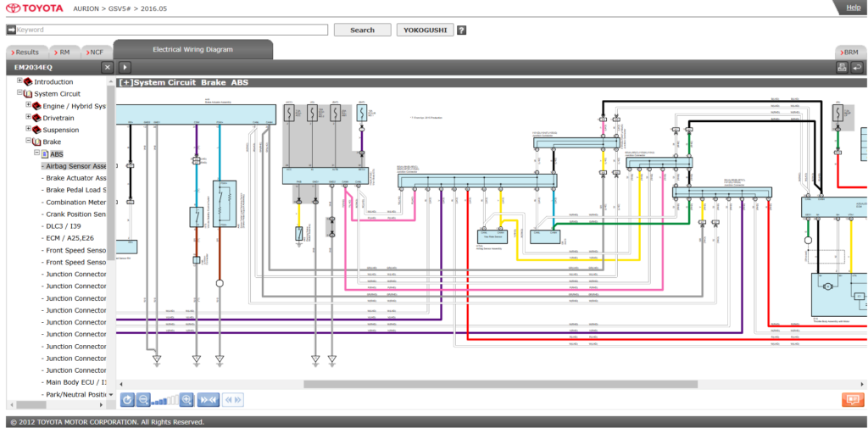Click the diagram horizontal scrollbar thumb
Image resolution: width=868 pixels, height=428 pixels.
coord(500,384)
